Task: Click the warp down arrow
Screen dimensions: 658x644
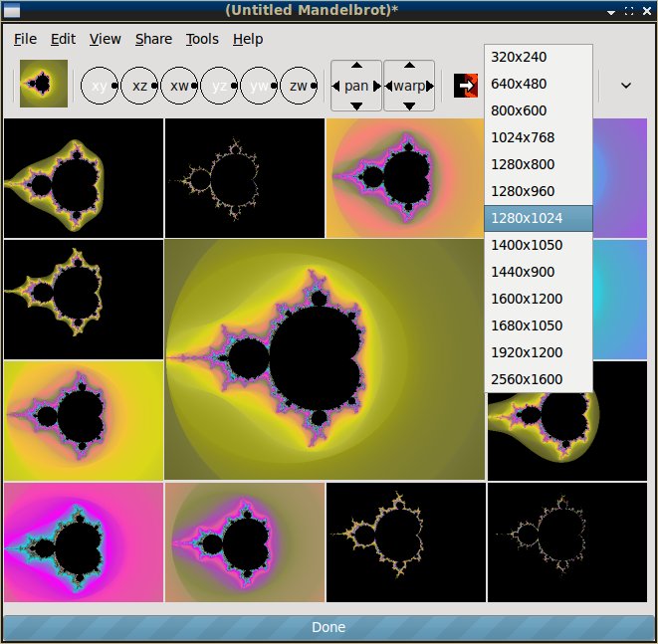Action: point(409,107)
